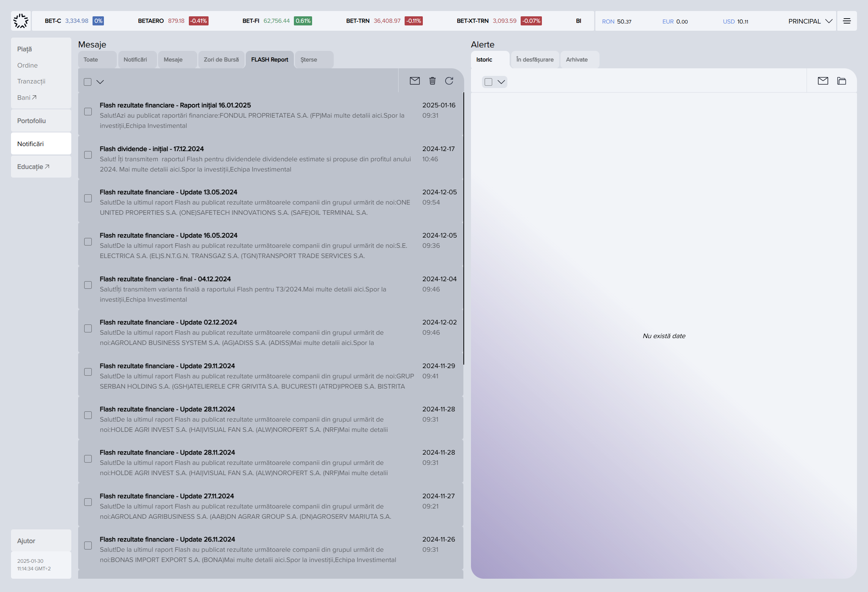This screenshot has width=868, height=592.
Task: Open Arhivate alerts tab
Action: point(580,60)
